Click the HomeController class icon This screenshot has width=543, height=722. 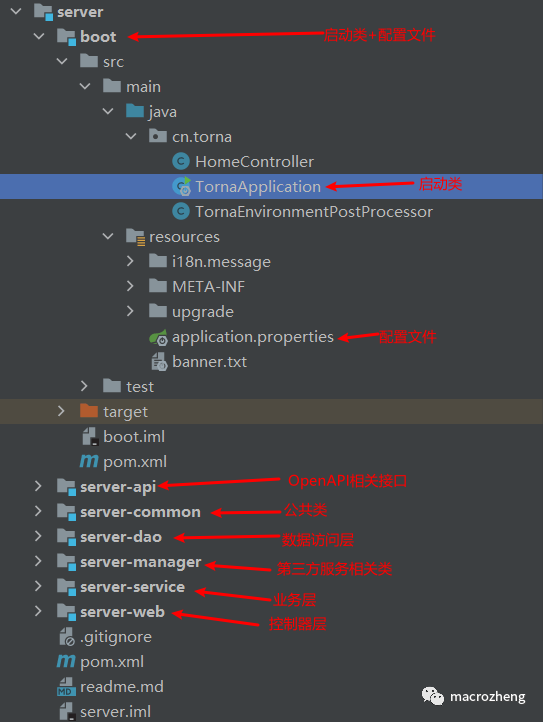pos(181,161)
